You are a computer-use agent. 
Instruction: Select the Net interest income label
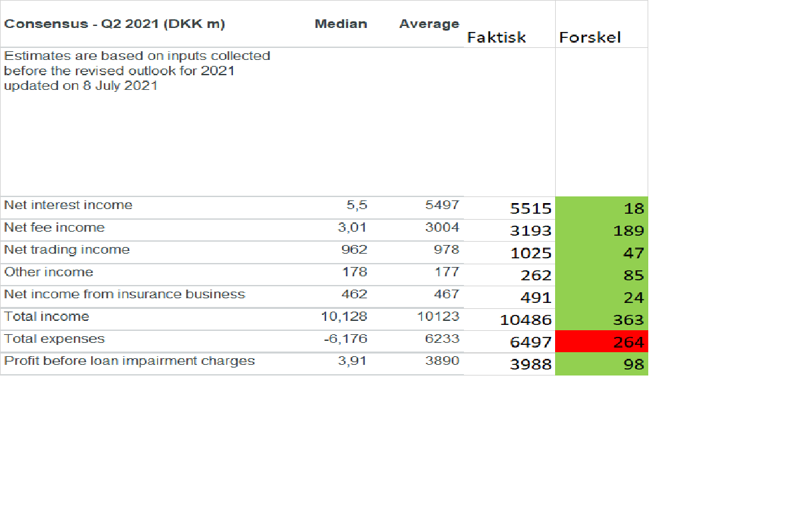coord(68,205)
